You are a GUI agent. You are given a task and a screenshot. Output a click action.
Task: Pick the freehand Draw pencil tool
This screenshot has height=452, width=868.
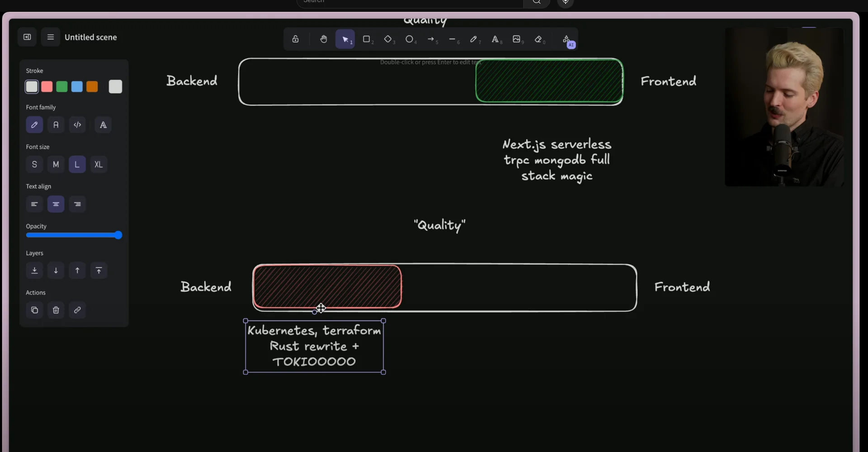coord(473,39)
